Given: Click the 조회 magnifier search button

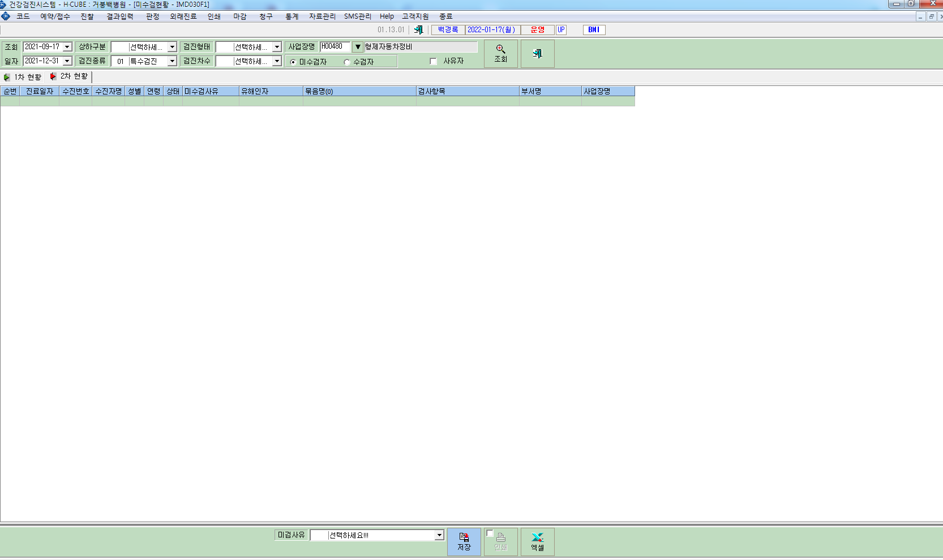Looking at the screenshot, I should point(501,54).
